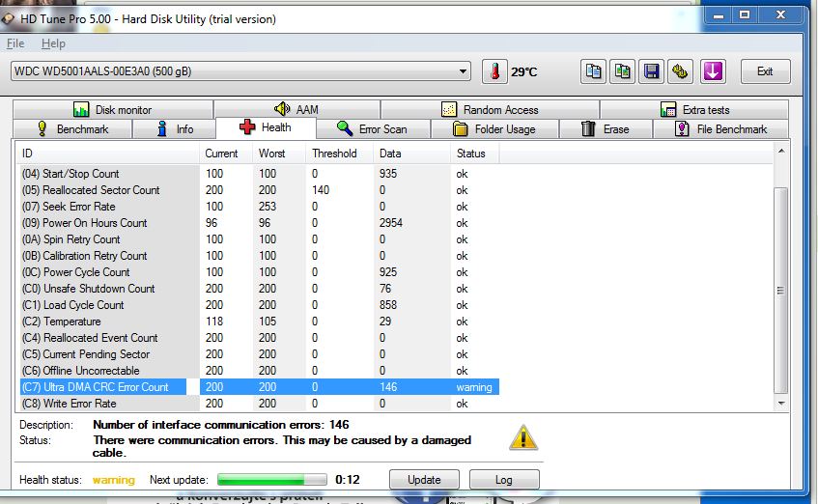Image resolution: width=818 pixels, height=504 pixels.
Task: Save screenshot with floppy disk icon
Action: tap(651, 71)
